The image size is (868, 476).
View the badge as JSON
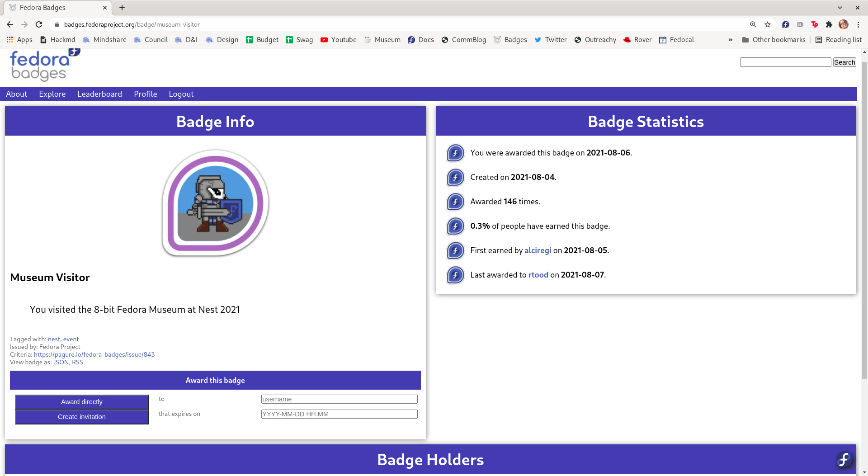point(61,362)
